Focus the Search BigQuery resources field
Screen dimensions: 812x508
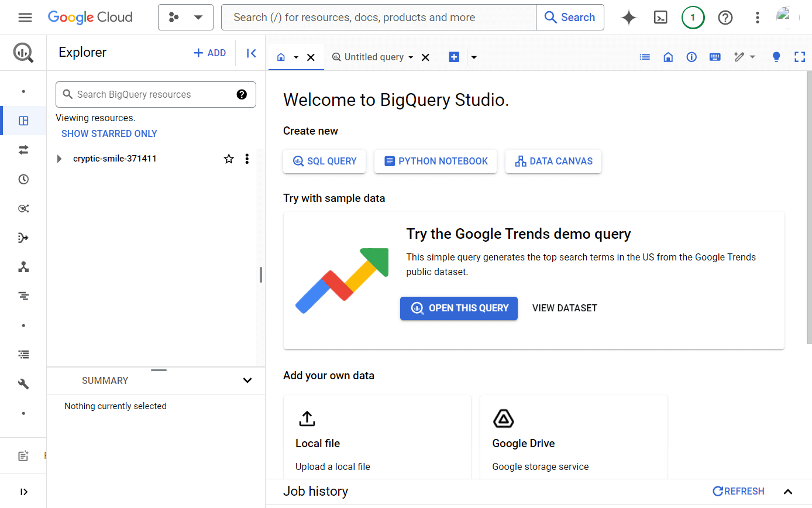click(x=156, y=94)
